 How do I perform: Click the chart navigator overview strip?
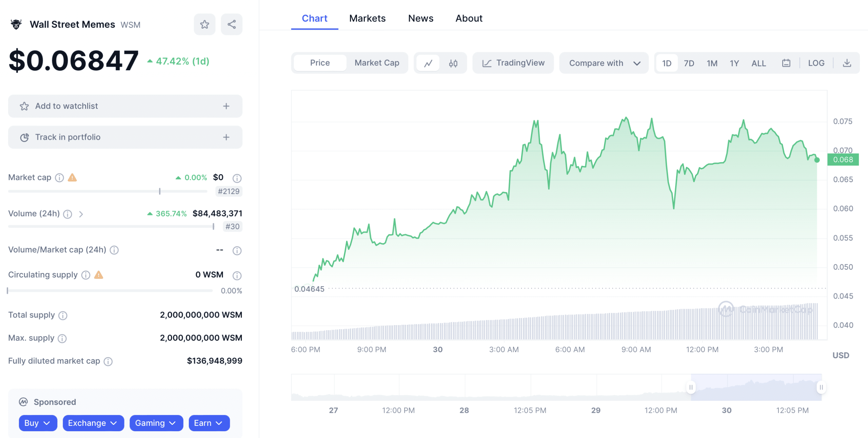tap(556, 387)
